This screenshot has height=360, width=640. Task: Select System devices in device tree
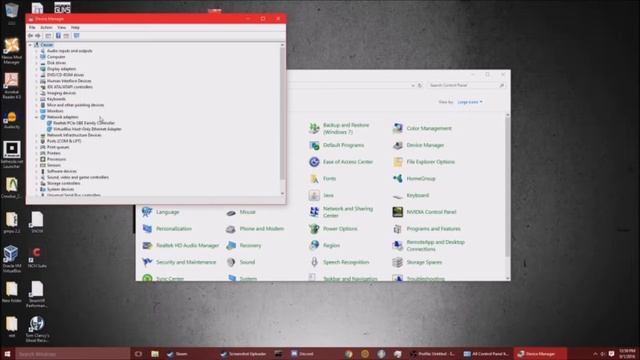(x=60, y=189)
